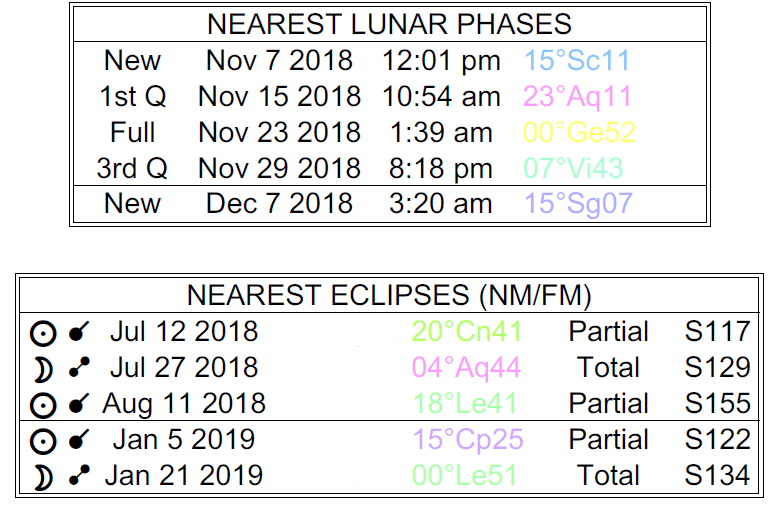Click the blue 15°Sc11 position

tap(577, 60)
